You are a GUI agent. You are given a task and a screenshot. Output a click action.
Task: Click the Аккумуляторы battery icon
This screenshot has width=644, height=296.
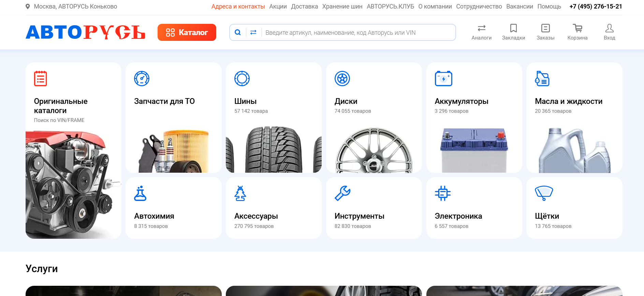pyautogui.click(x=443, y=78)
